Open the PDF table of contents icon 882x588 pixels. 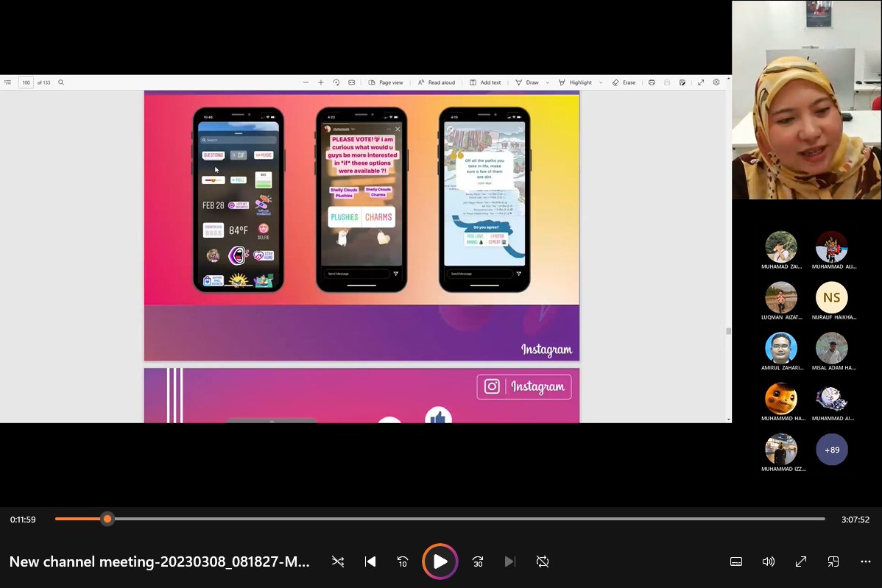click(x=8, y=82)
